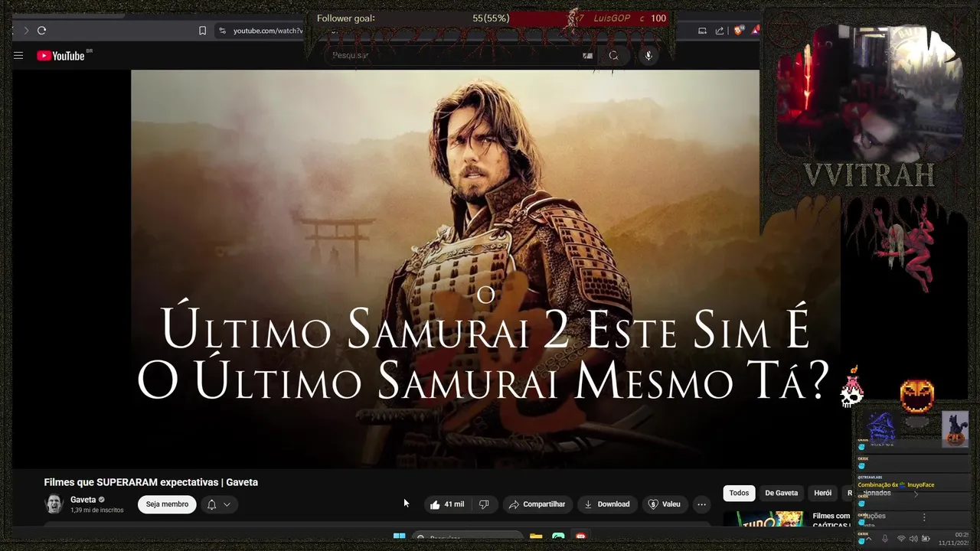Click the video title Filmes que SUPERARAM expectativas

coord(151,482)
